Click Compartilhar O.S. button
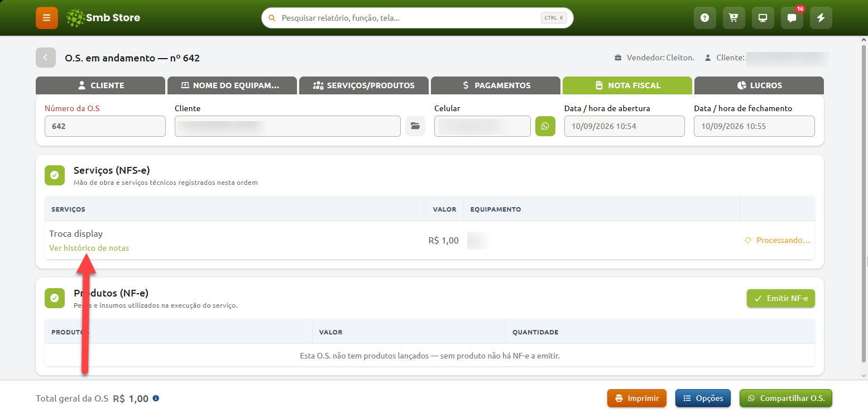Screen dimensions: 868x416 [x=786, y=399]
